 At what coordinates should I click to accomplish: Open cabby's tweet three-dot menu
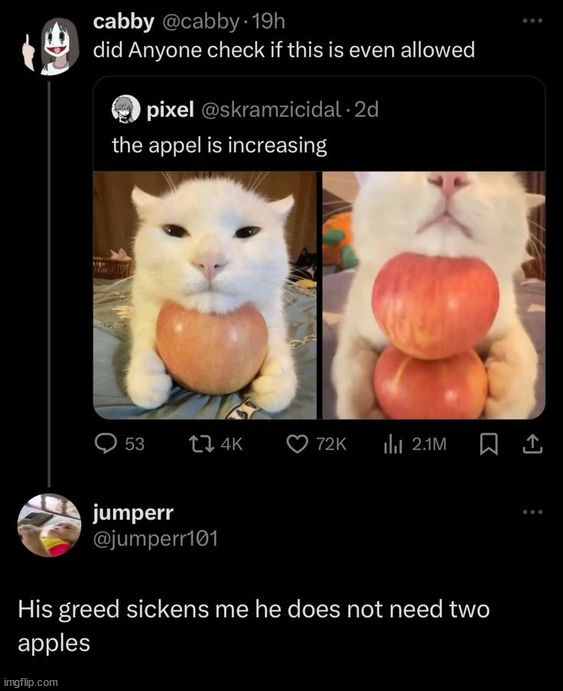point(532,21)
